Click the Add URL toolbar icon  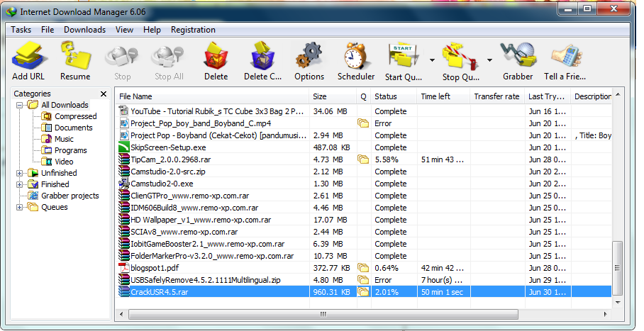click(x=28, y=55)
